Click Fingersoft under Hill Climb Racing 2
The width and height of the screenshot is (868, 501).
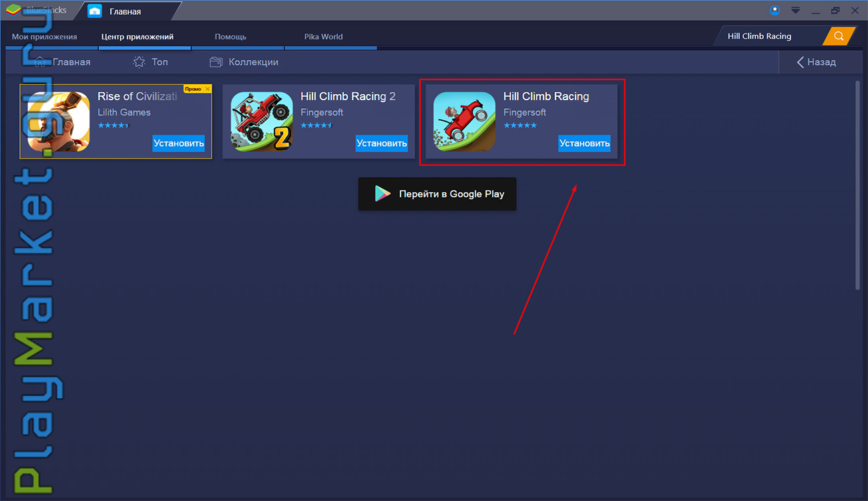pos(322,112)
